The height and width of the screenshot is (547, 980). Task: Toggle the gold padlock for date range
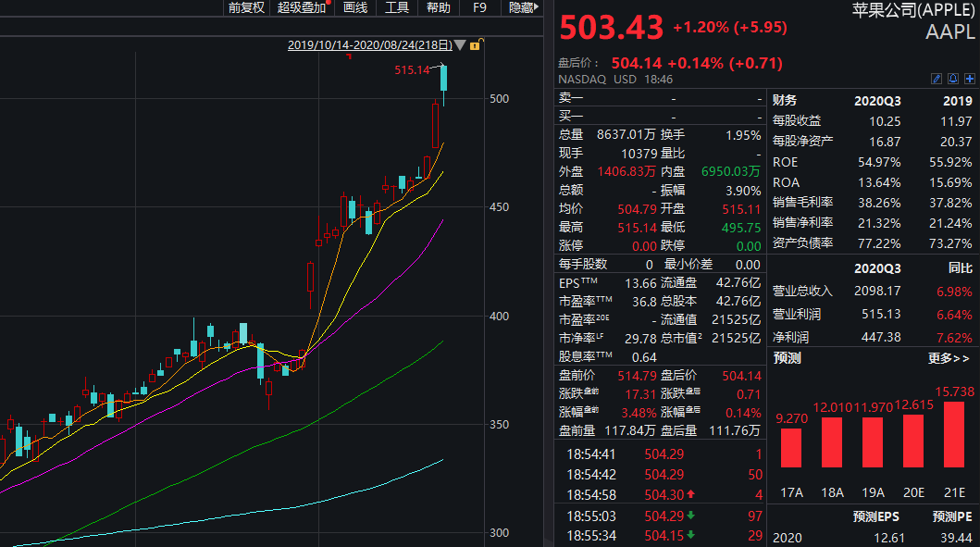point(476,45)
